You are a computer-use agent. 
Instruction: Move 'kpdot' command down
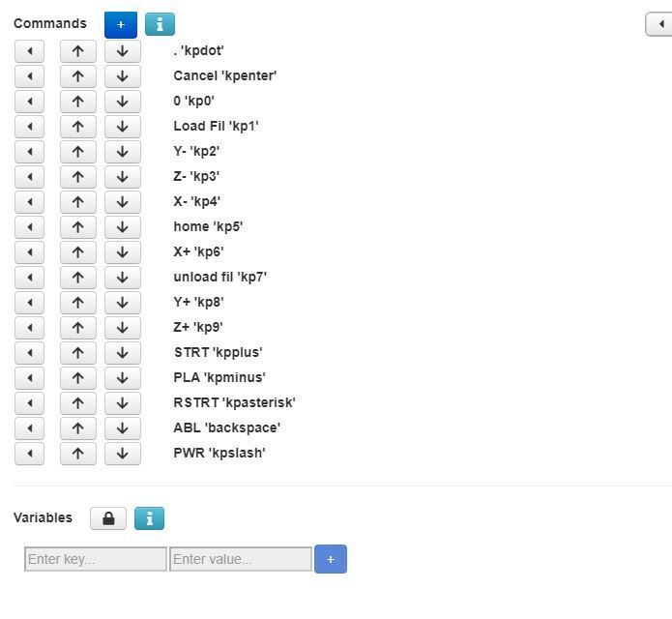122,50
